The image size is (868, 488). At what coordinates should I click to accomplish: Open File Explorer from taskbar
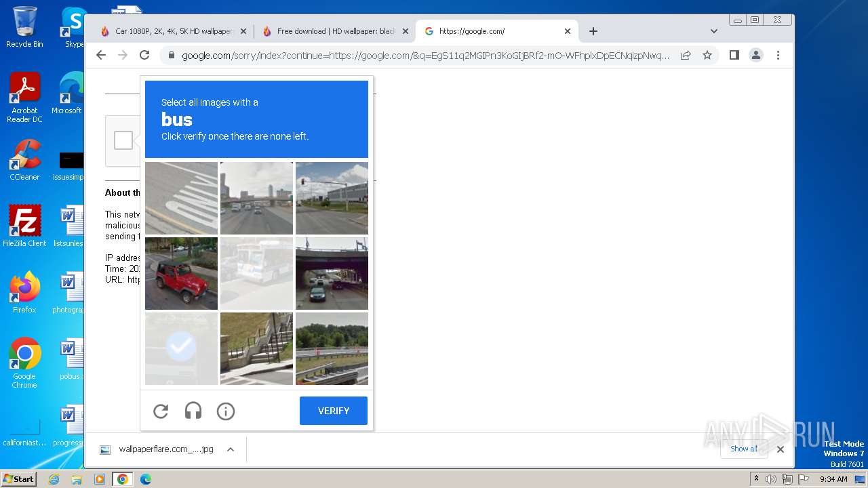point(77,479)
